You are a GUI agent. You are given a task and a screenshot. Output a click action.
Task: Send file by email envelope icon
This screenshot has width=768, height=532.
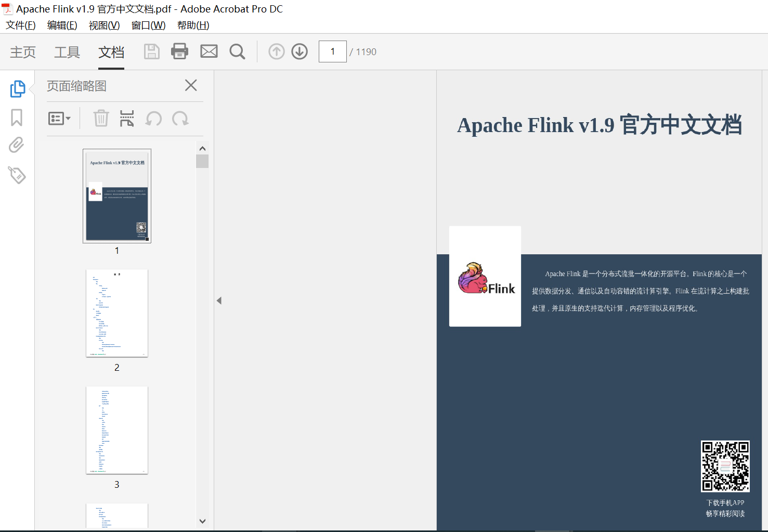(x=209, y=51)
